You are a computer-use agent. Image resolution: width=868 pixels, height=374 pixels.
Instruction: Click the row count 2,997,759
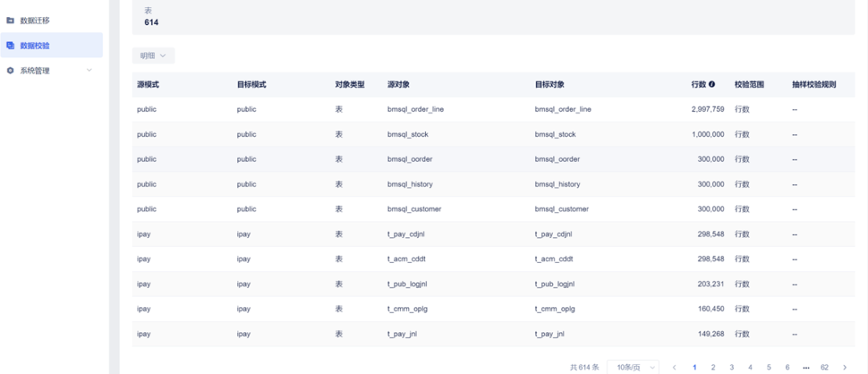pos(708,109)
